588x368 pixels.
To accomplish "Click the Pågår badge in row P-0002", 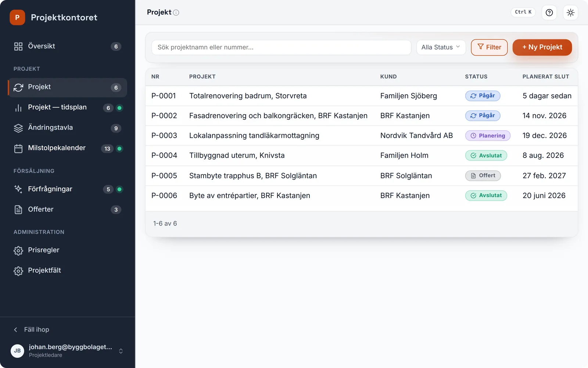I will tap(483, 116).
